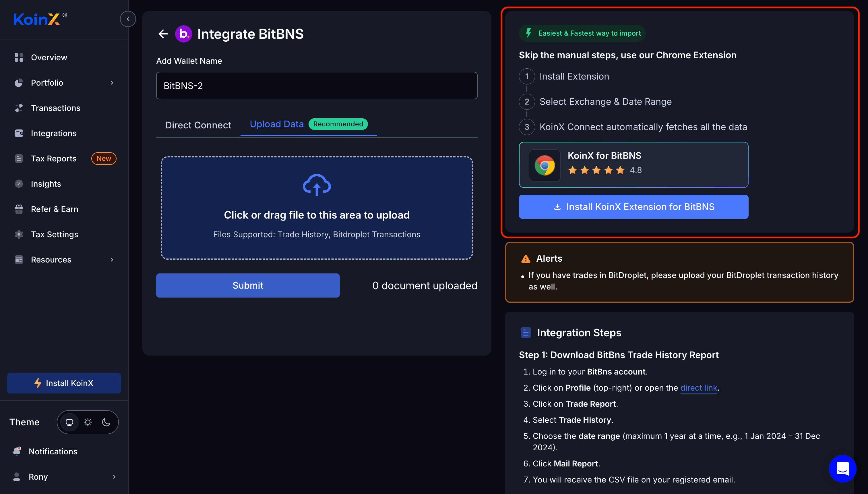Click the Overview grid icon
The image size is (868, 494).
click(x=19, y=57)
